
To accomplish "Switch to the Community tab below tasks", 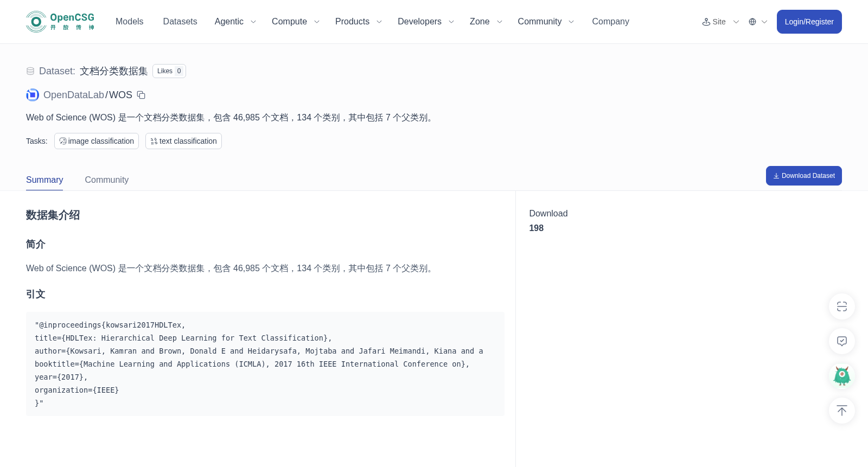I will coord(107,180).
